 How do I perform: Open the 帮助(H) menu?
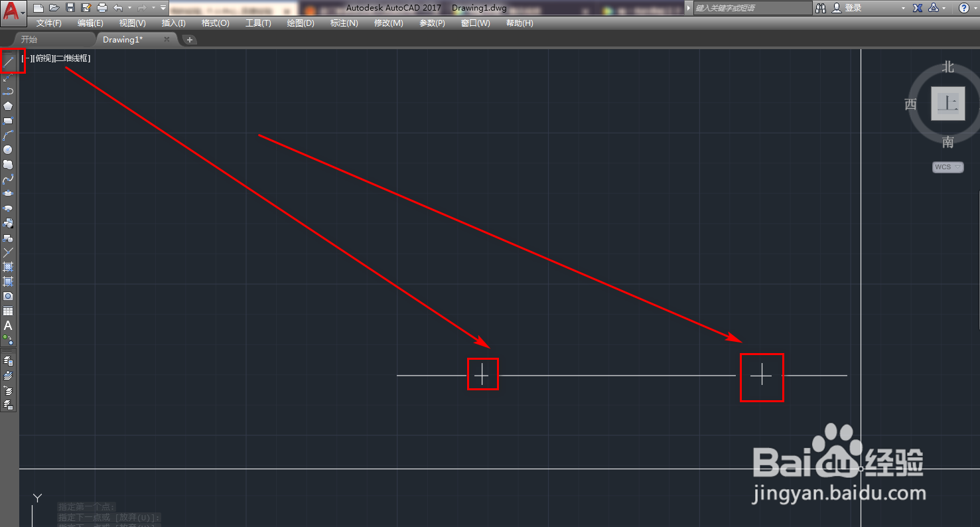click(520, 23)
